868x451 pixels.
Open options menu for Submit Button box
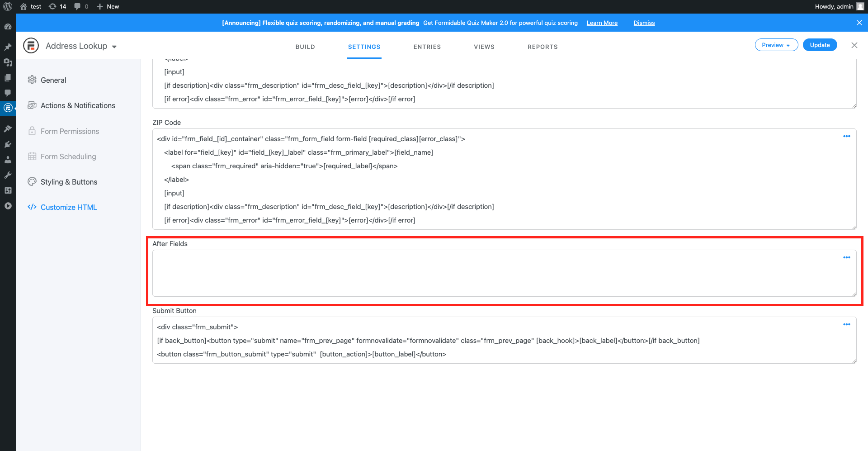coord(847,324)
